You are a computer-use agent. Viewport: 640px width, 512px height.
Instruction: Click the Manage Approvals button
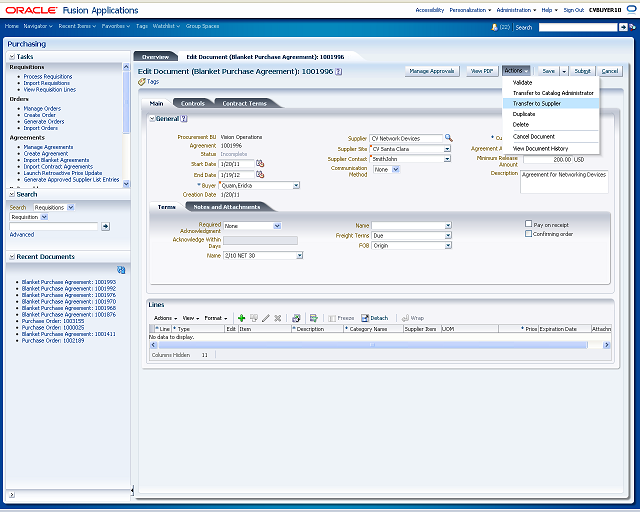pos(432,71)
